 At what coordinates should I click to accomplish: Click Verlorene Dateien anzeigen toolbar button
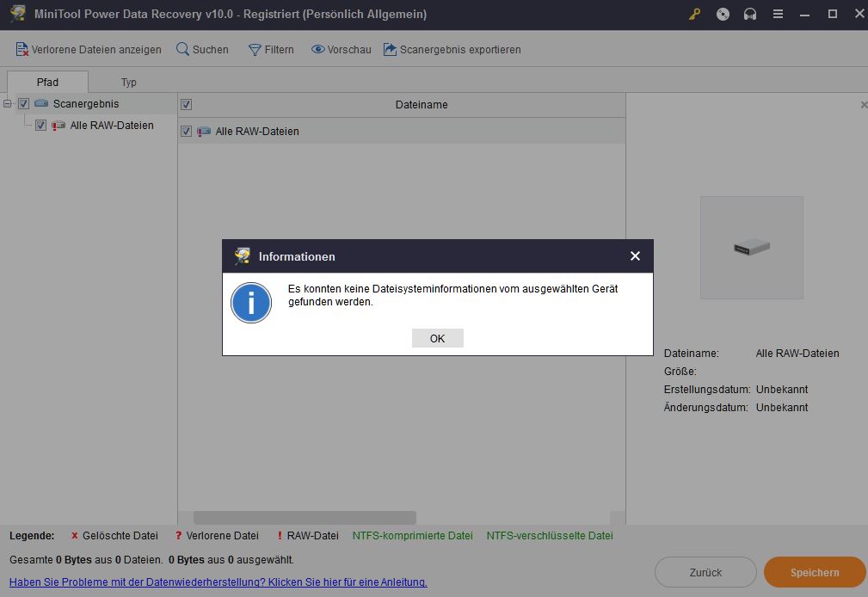click(x=89, y=50)
